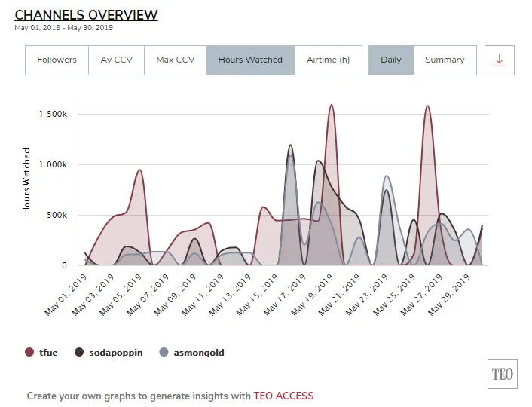The height and width of the screenshot is (407, 532).
Task: Click sodapoppin's peak near May 16
Action: [x=290, y=145]
